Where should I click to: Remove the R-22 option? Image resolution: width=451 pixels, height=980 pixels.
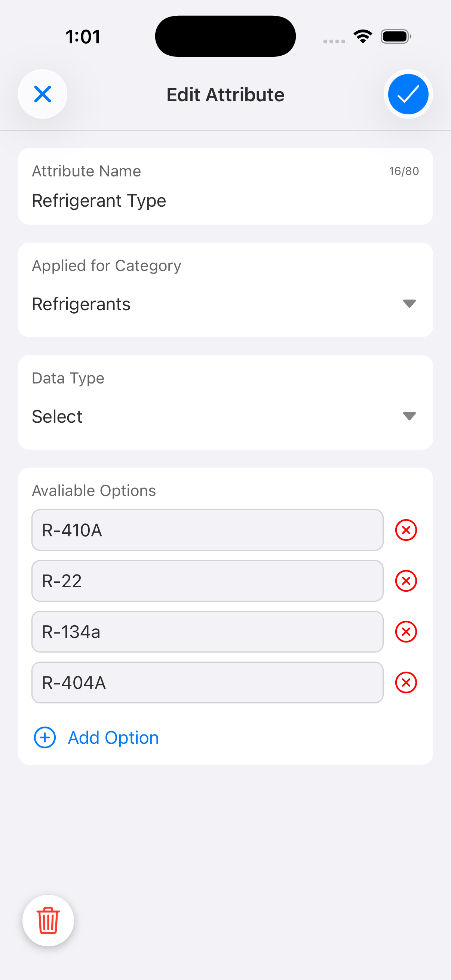[x=406, y=581]
